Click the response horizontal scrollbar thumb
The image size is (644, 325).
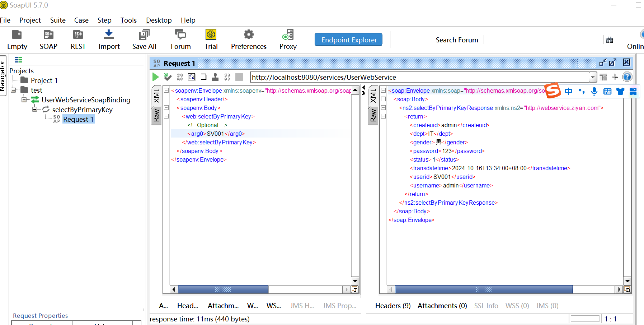click(x=484, y=289)
